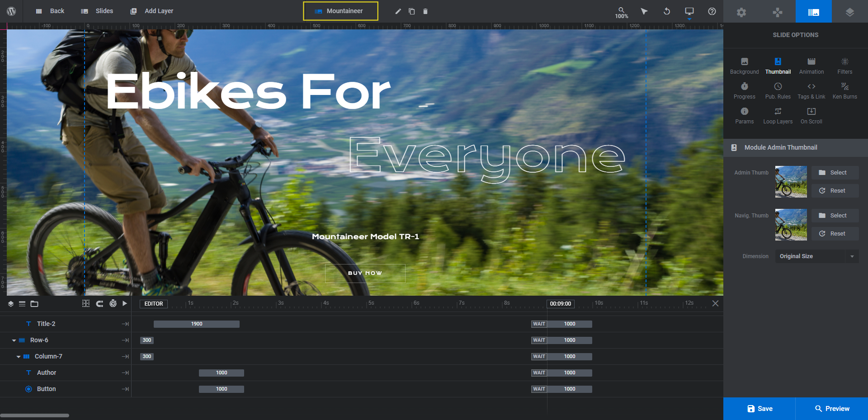This screenshot has height=420, width=868.
Task: Collapse the Module Admin Thumbnail section
Action: point(796,147)
